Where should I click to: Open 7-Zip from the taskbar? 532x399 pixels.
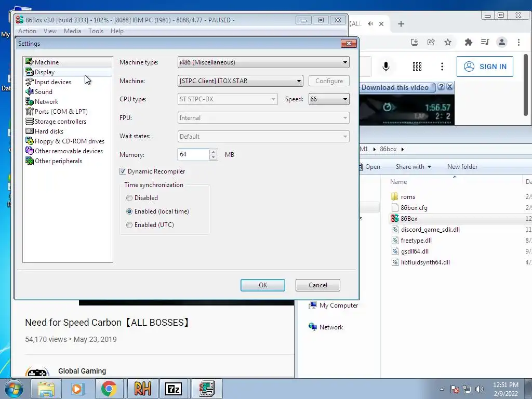[x=174, y=389]
